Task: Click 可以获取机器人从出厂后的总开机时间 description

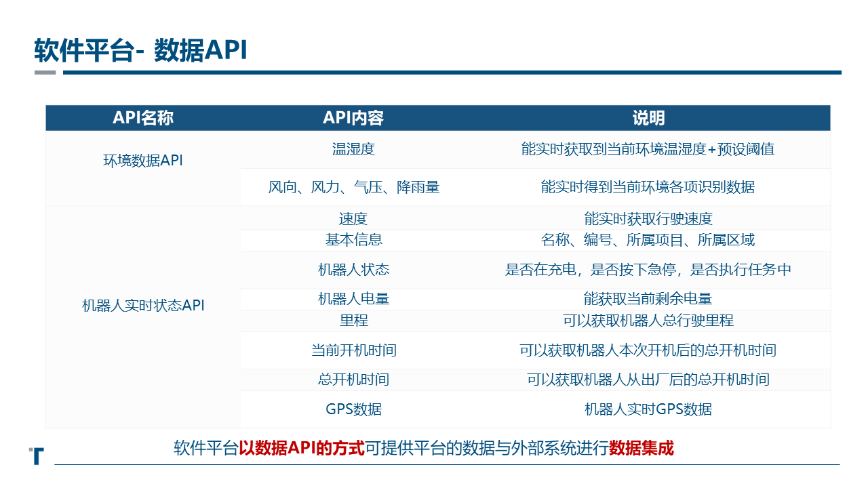Action: (648, 380)
